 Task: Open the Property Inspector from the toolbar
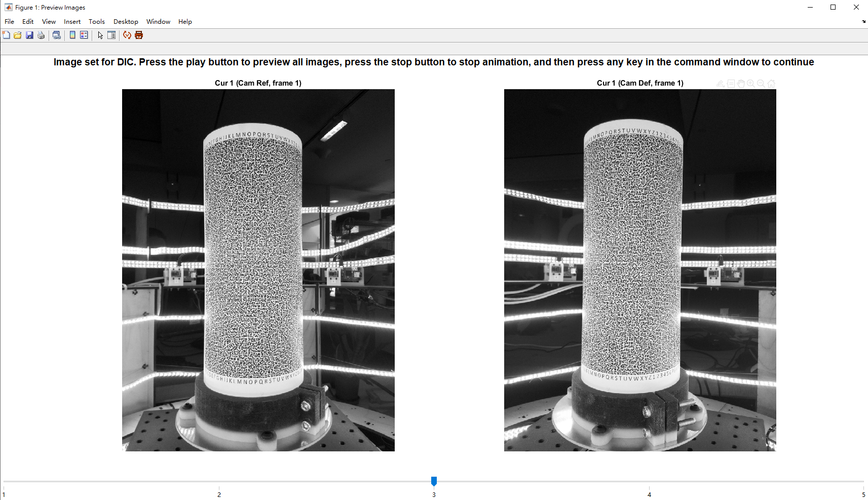[x=111, y=35]
